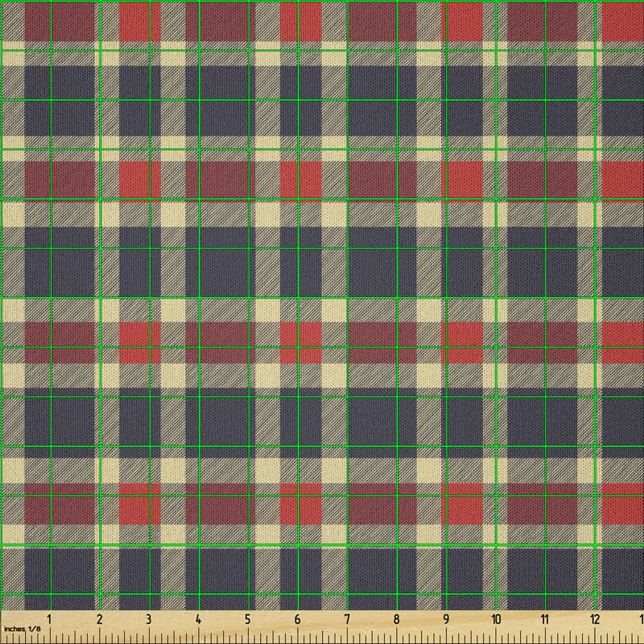
Task: Click the number 7 on the ruler
Action: pos(347,619)
